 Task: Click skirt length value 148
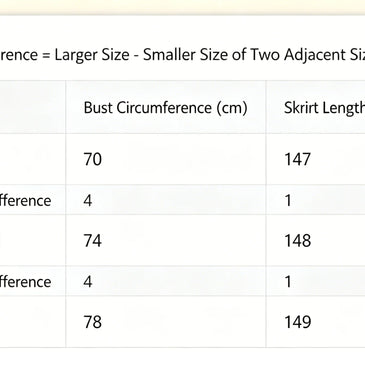[297, 240]
